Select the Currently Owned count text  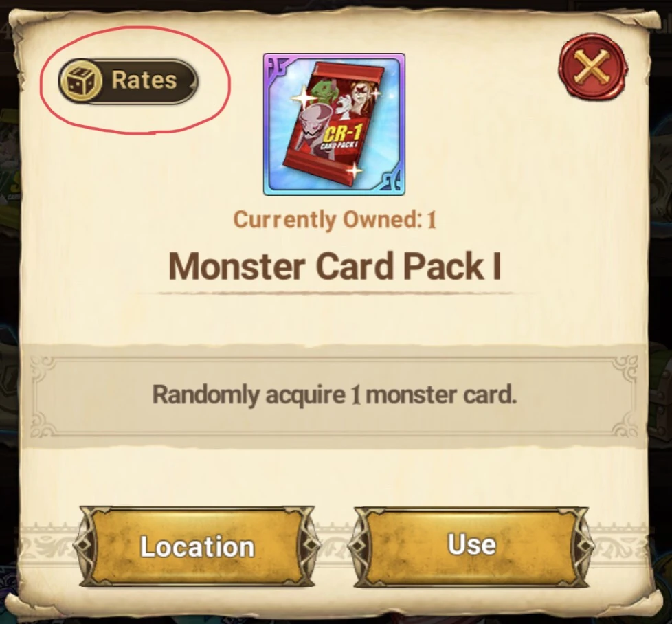tap(335, 219)
